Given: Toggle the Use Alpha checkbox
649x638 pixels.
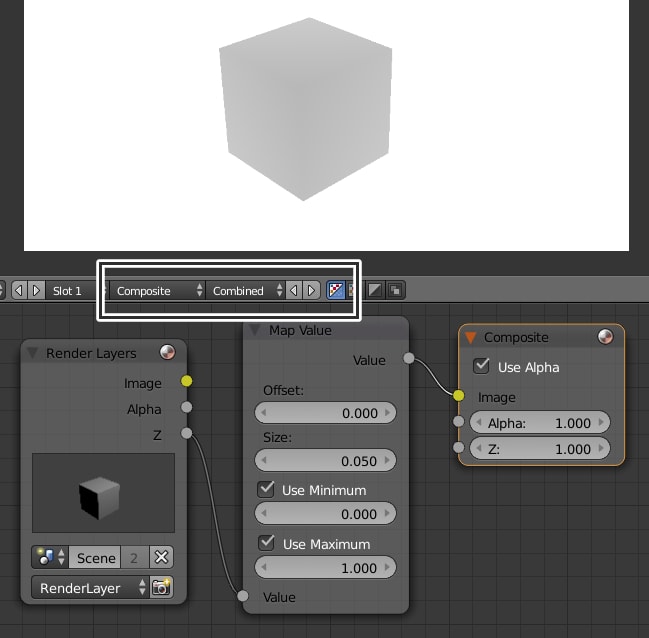Looking at the screenshot, I should click(x=481, y=366).
